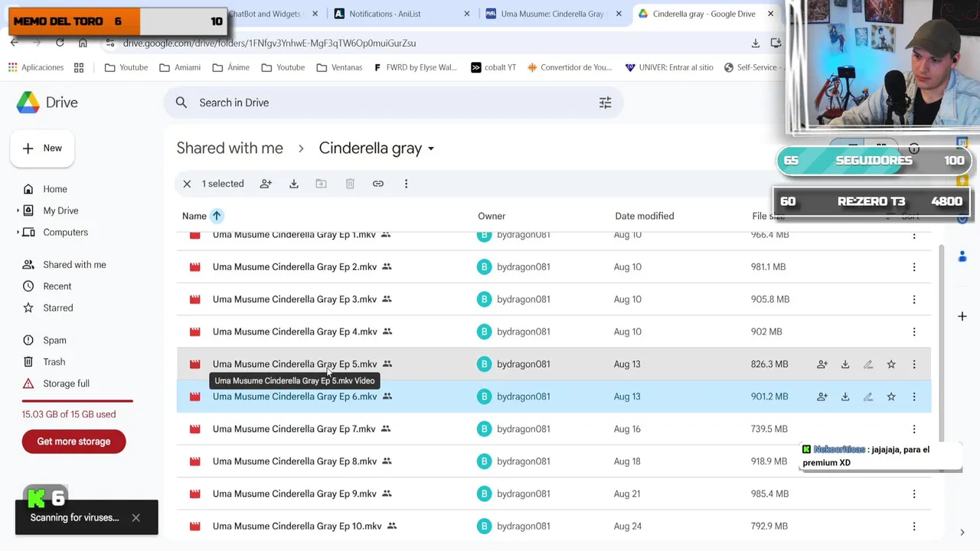The height and width of the screenshot is (551, 980).
Task: Click the Share icon in the selection toolbar
Action: (266, 184)
